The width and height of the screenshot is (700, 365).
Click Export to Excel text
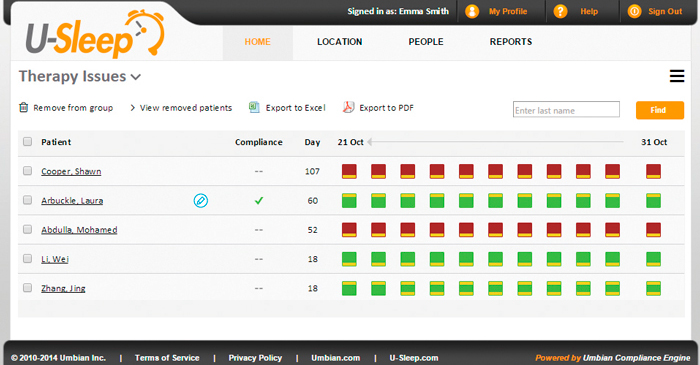point(296,108)
